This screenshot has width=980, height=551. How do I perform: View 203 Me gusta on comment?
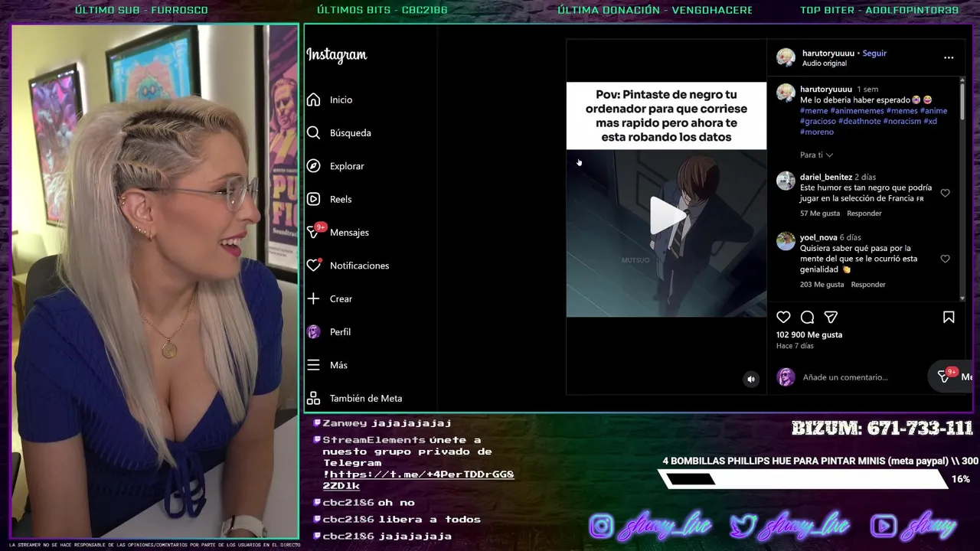pos(822,284)
